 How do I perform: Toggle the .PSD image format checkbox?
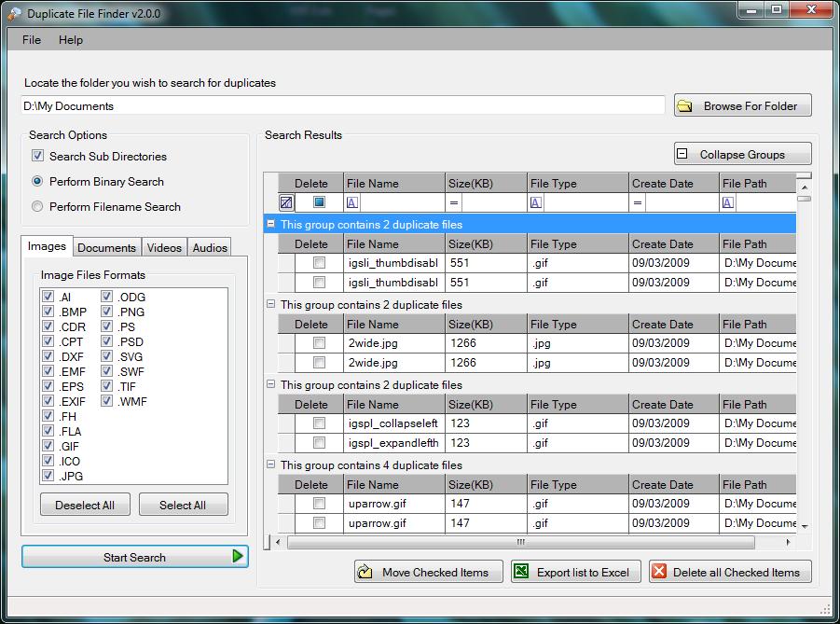click(x=107, y=342)
